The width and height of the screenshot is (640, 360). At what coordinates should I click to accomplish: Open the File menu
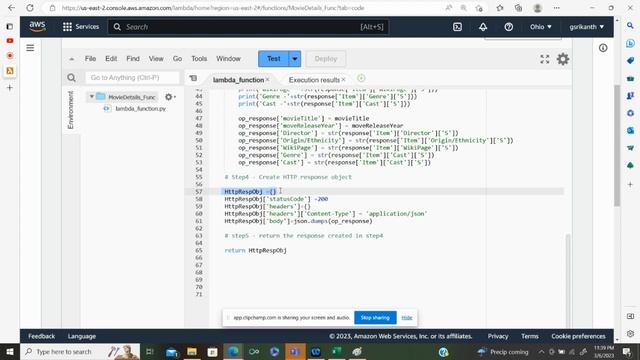point(90,59)
